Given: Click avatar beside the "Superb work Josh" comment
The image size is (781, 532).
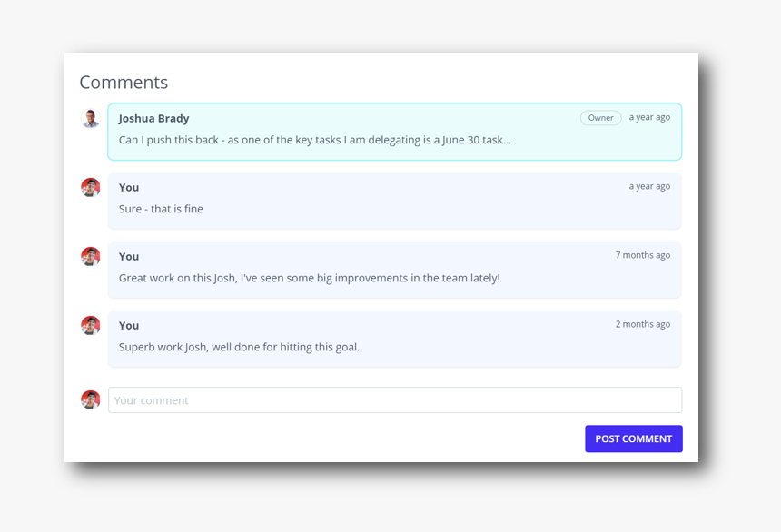Looking at the screenshot, I should point(91,326).
